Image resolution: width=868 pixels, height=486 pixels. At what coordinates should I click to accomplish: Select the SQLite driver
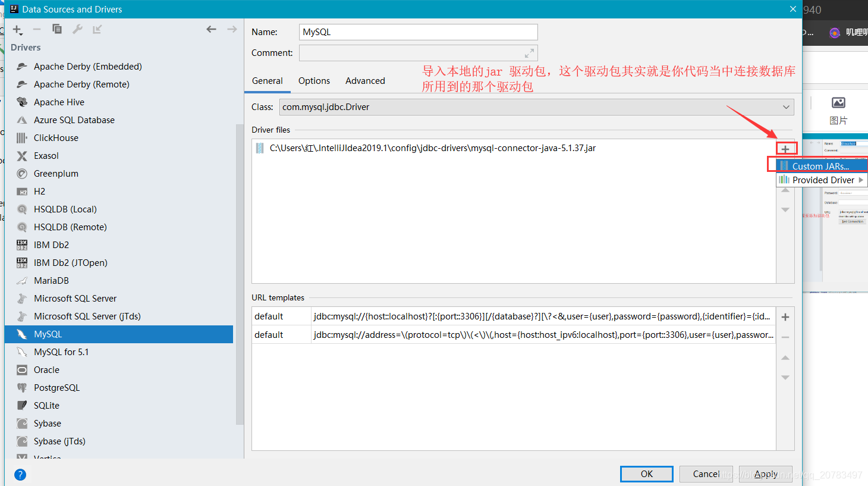coord(119,406)
